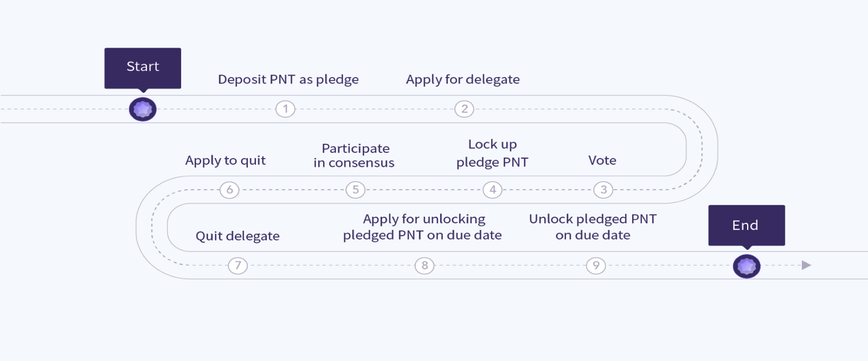Click the Start label box
The image size is (868, 361).
143,67
